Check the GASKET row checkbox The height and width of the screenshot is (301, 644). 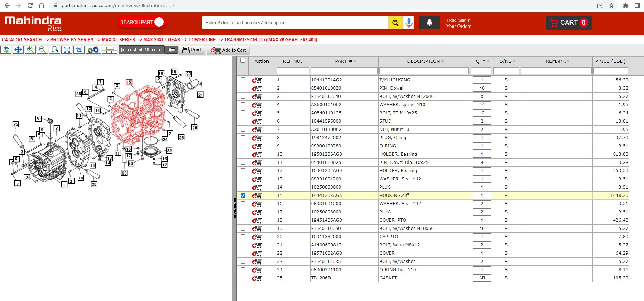point(243,278)
